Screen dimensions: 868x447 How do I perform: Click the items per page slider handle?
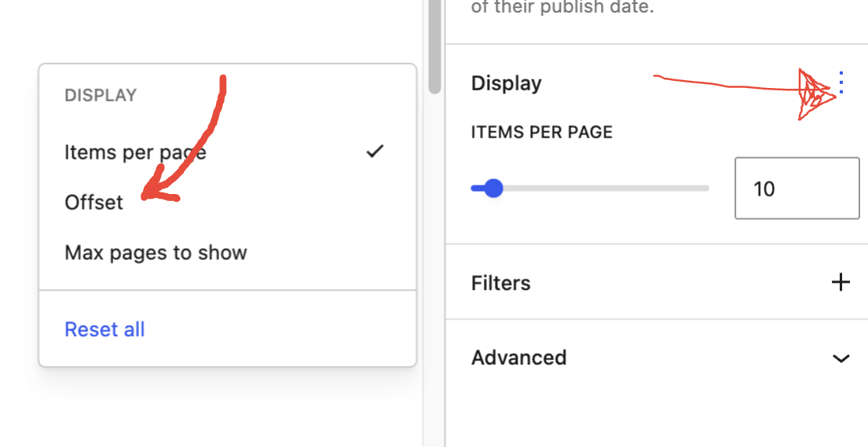click(493, 189)
